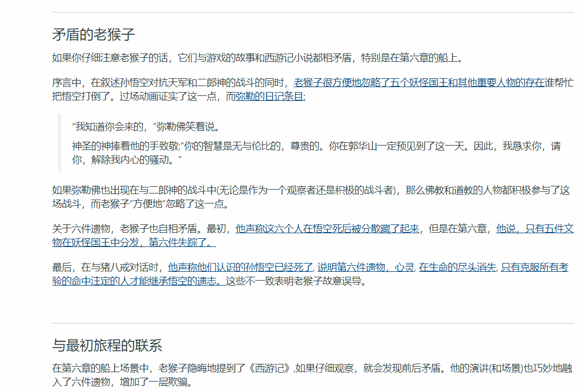The width and height of the screenshot is (582, 392).
Task: Open link 老猴子很方便地忽略了五个妖怪国王
Action: pos(419,83)
